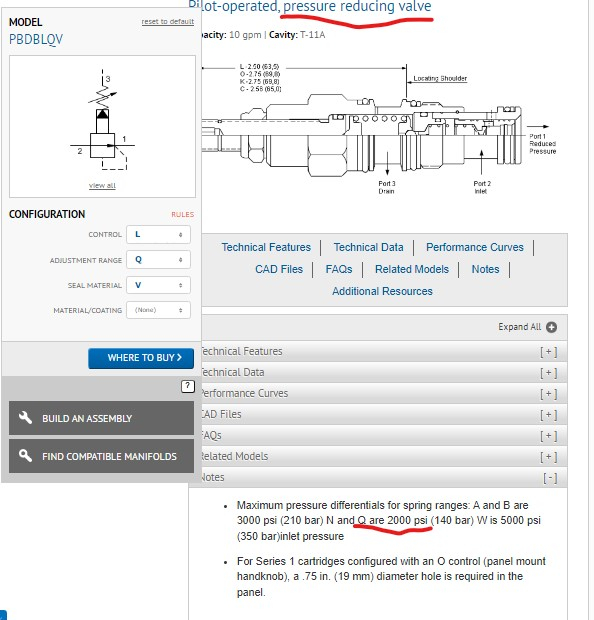Click the reset to default link
Screen dimensions: 594x620
pos(168,21)
